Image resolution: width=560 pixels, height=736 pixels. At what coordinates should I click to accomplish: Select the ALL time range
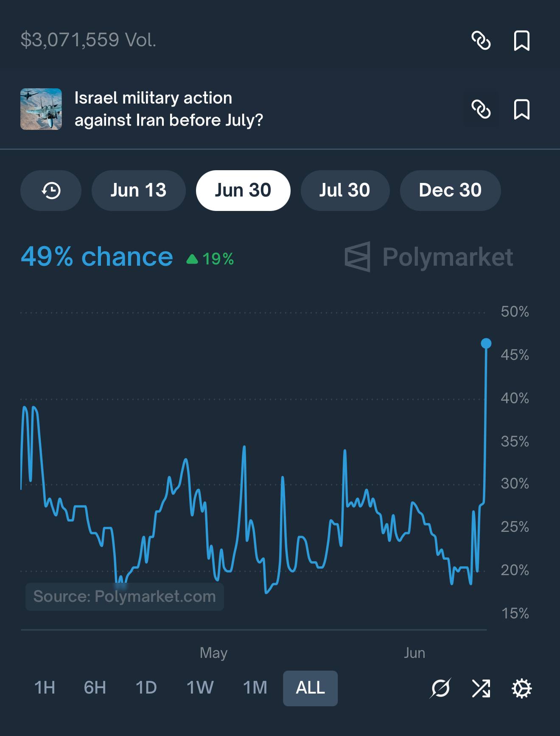click(x=310, y=688)
